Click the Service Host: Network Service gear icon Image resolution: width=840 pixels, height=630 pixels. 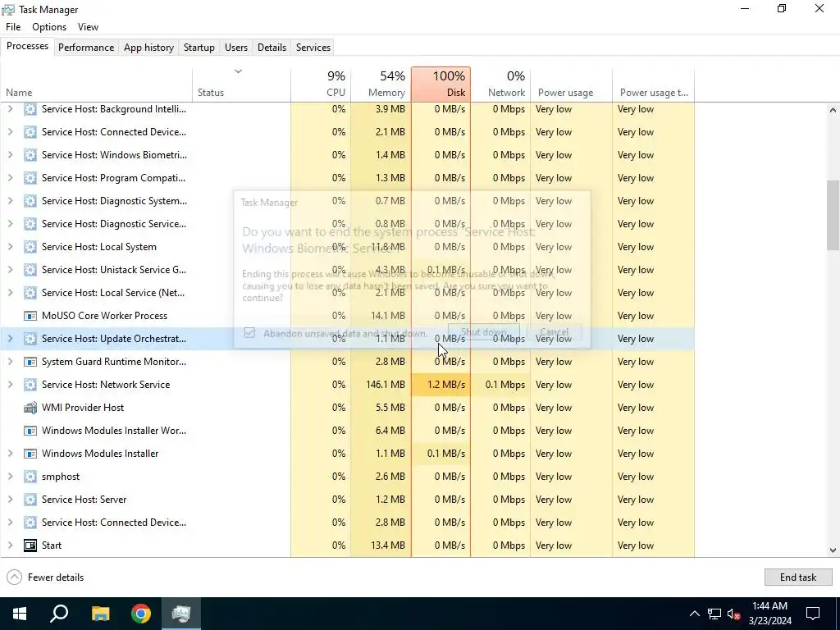(30, 385)
